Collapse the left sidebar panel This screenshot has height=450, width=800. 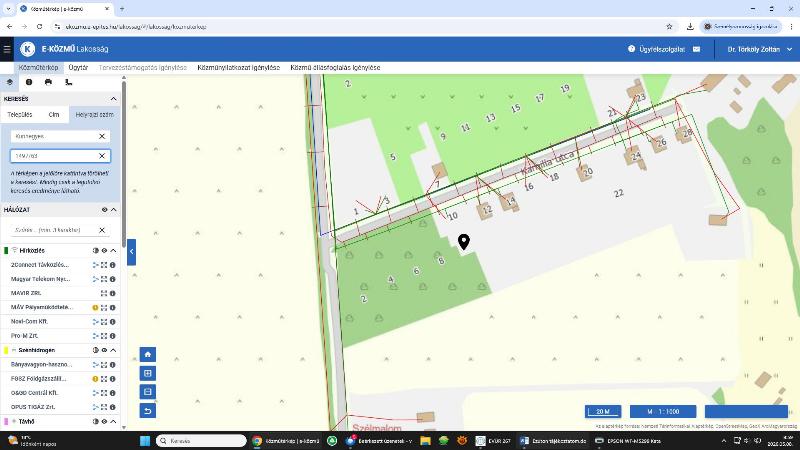[132, 252]
